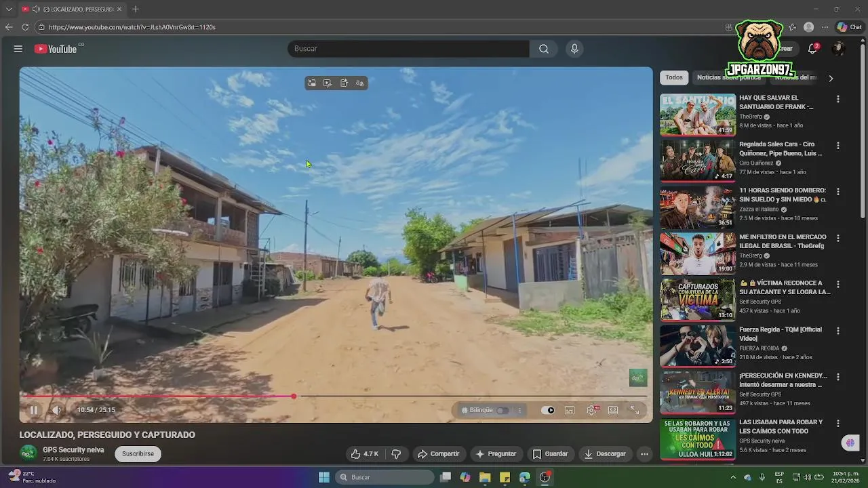The width and height of the screenshot is (868, 488).
Task: Click the YouTube search input field
Action: click(409, 49)
